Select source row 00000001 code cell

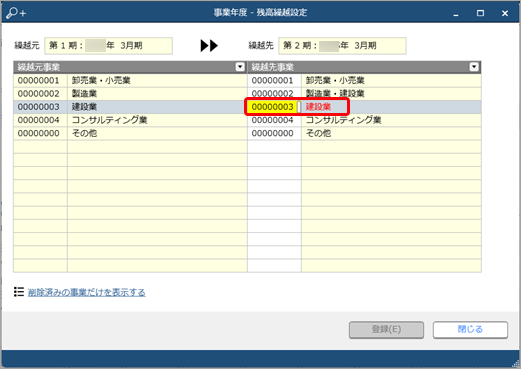pos(40,80)
